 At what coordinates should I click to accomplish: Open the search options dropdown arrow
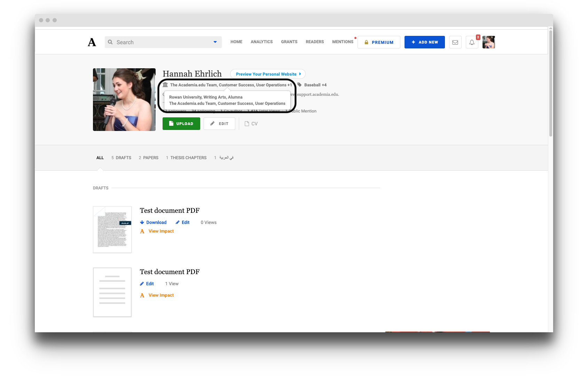(214, 42)
